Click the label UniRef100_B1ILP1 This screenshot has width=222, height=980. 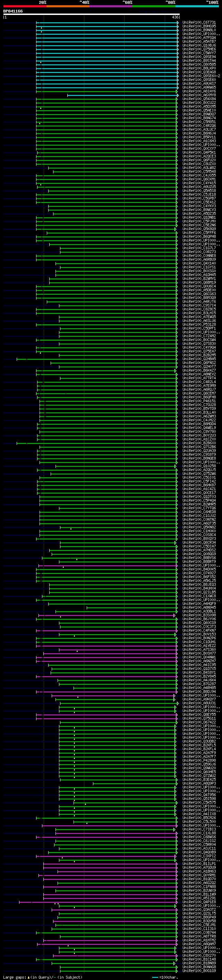[x=199, y=864]
